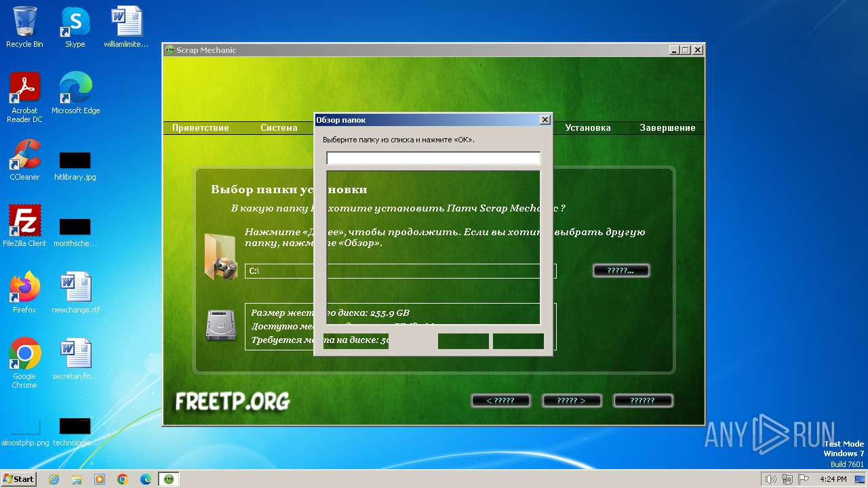Launch Skype from the desktop
The height and width of the screenshot is (488, 868).
tap(75, 27)
